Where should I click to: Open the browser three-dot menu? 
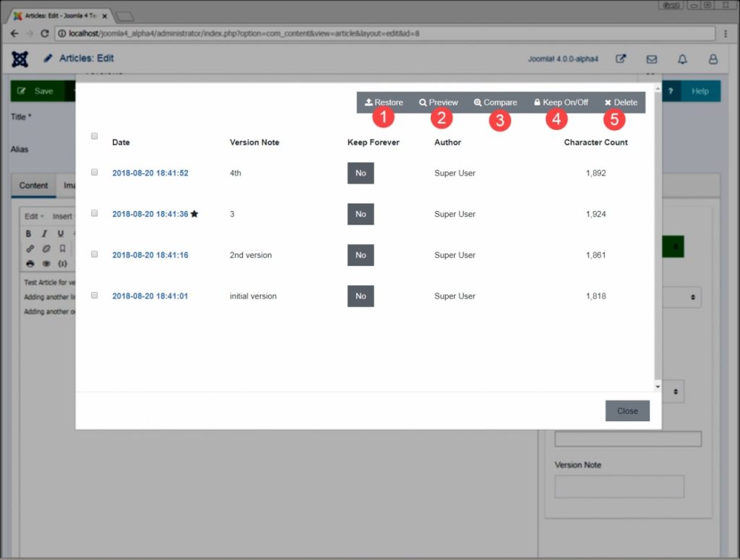[x=726, y=33]
